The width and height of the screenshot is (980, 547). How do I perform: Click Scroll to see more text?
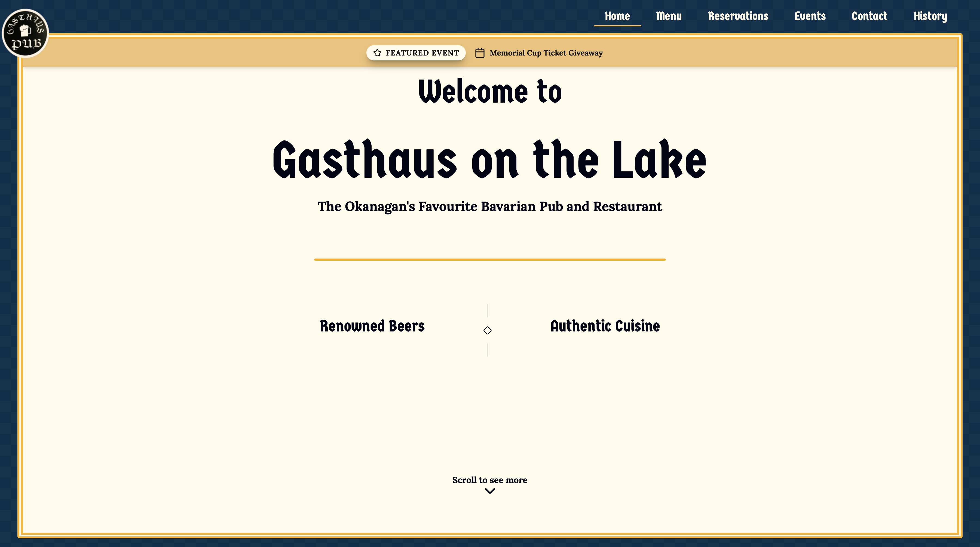coord(489,480)
